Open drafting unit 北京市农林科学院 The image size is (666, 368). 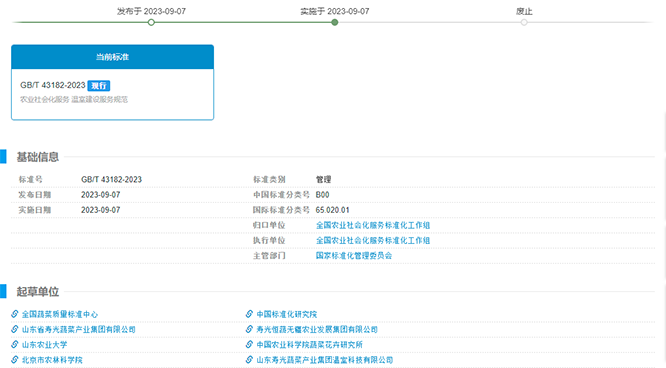(x=52, y=360)
